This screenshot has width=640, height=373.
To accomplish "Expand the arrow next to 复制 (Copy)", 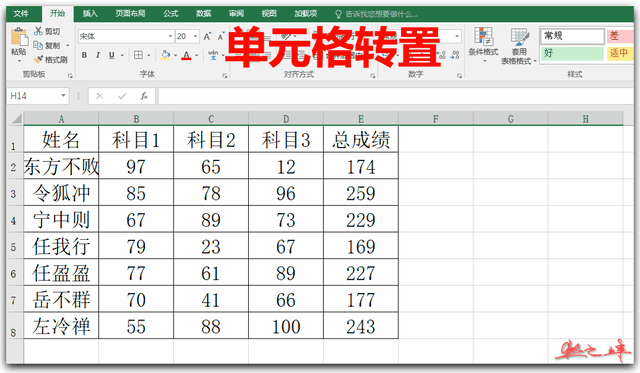I will click(x=67, y=45).
